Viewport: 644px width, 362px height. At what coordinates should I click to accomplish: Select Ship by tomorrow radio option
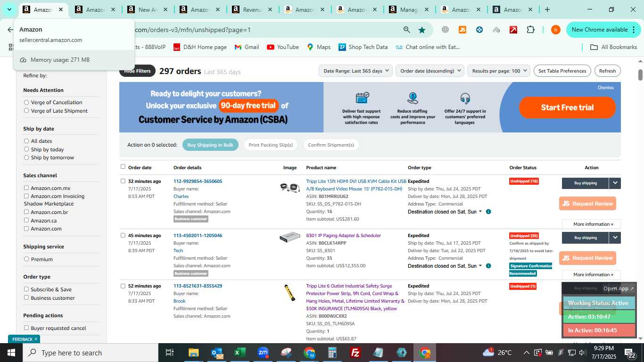pos(26,157)
